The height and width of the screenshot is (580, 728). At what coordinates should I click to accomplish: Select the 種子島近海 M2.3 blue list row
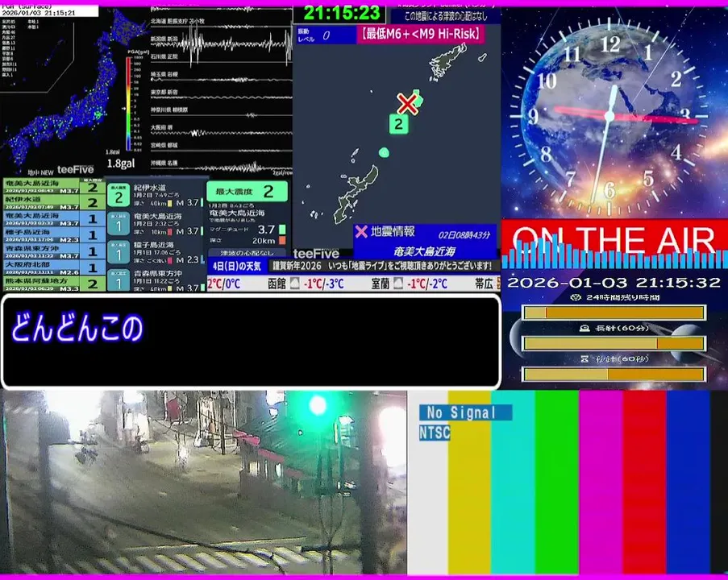(54, 235)
